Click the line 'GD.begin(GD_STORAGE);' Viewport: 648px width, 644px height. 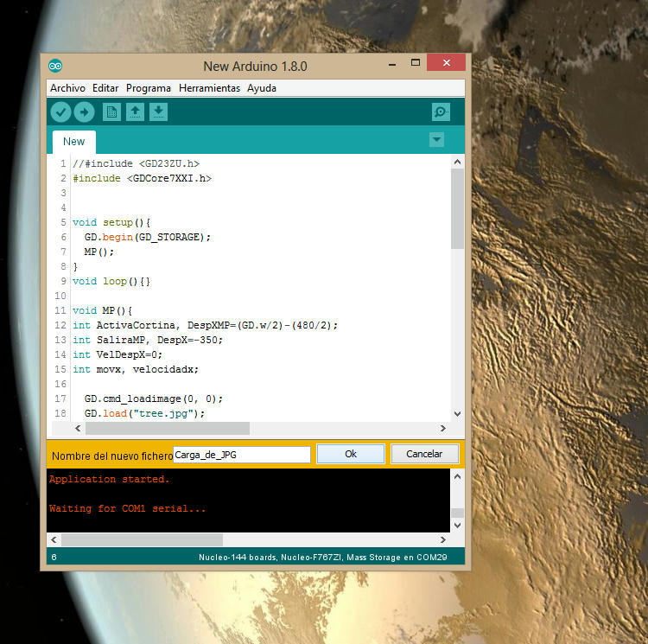[148, 237]
